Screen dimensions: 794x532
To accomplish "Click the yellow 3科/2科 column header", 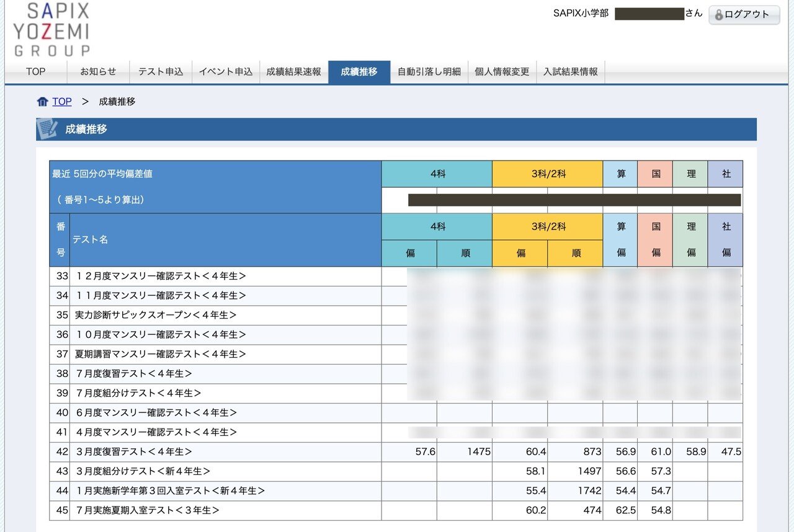I will tap(548, 227).
